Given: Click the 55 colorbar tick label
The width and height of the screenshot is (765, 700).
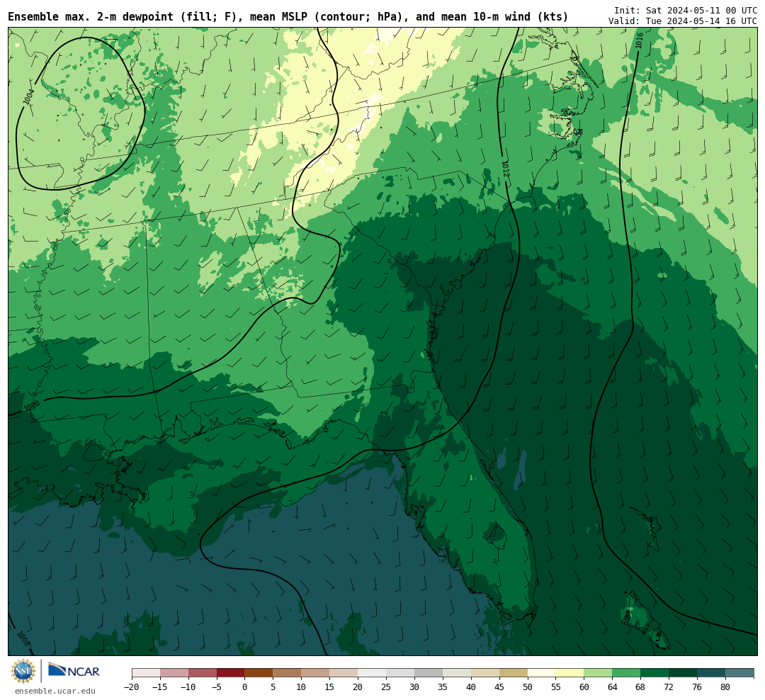Looking at the screenshot, I should click(556, 687).
